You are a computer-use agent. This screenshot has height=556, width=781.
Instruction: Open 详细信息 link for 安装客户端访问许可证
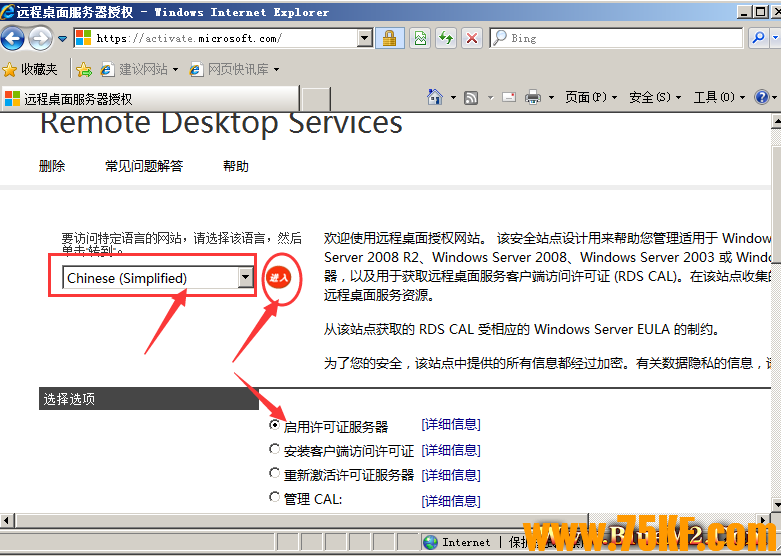451,450
